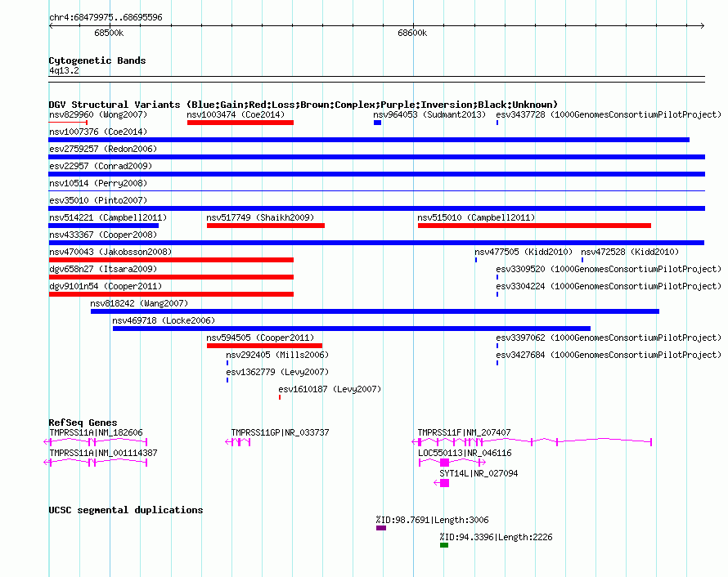Click the green segmental duplication block
This screenshot has width=728, height=577.
pyautogui.click(x=444, y=545)
